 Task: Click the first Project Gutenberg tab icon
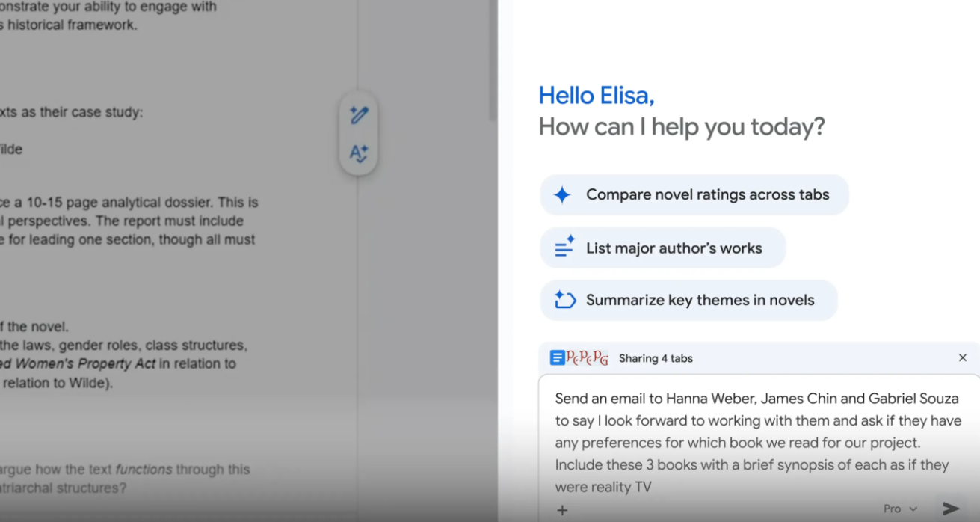[x=573, y=358]
